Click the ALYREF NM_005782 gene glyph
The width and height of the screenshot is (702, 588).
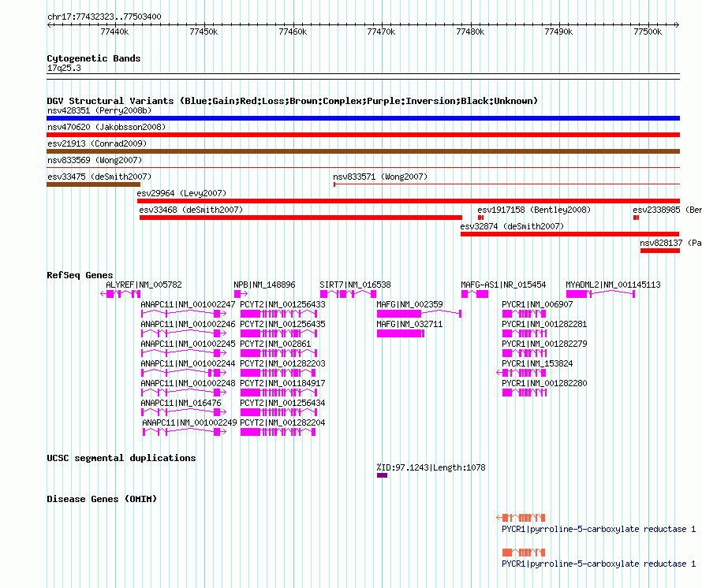pyautogui.click(x=121, y=293)
